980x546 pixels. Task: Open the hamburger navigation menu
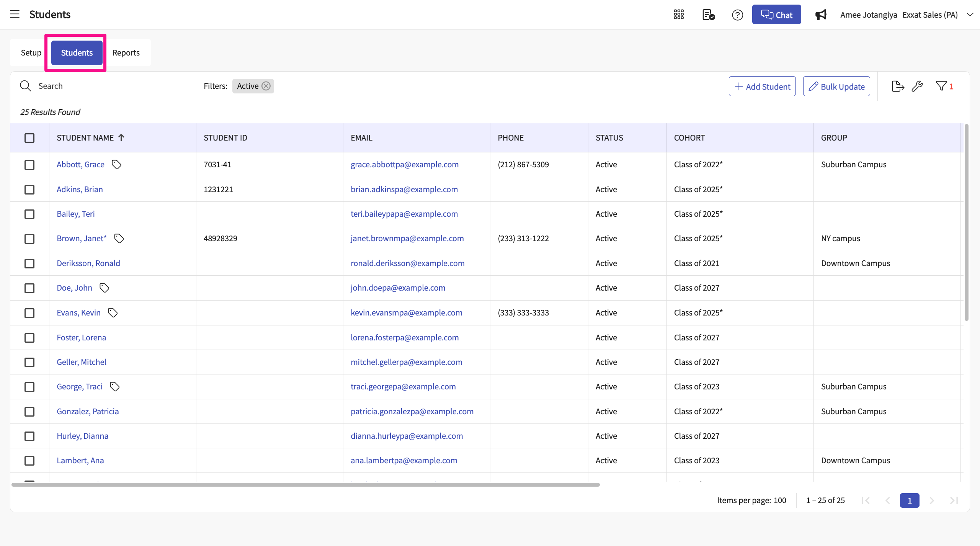(x=15, y=15)
